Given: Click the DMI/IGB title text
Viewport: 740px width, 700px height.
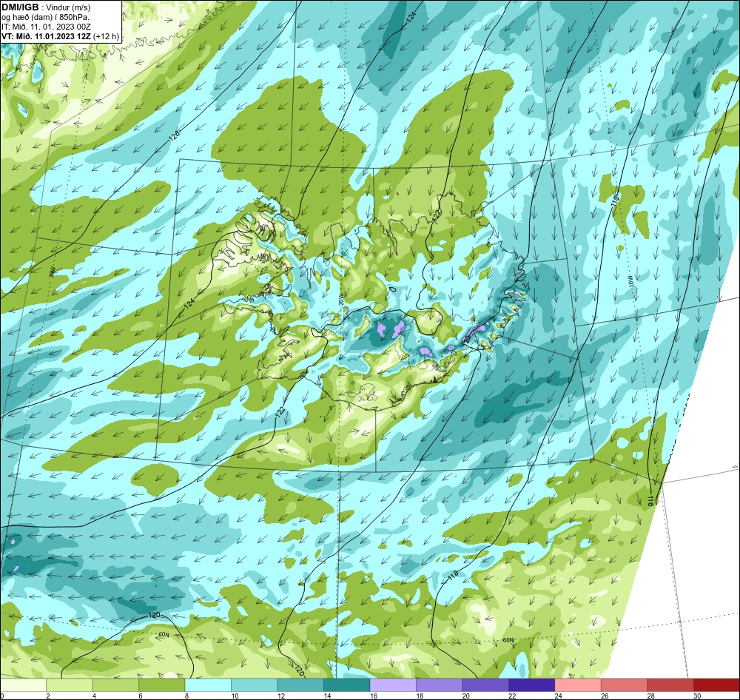Looking at the screenshot, I should (x=20, y=7).
